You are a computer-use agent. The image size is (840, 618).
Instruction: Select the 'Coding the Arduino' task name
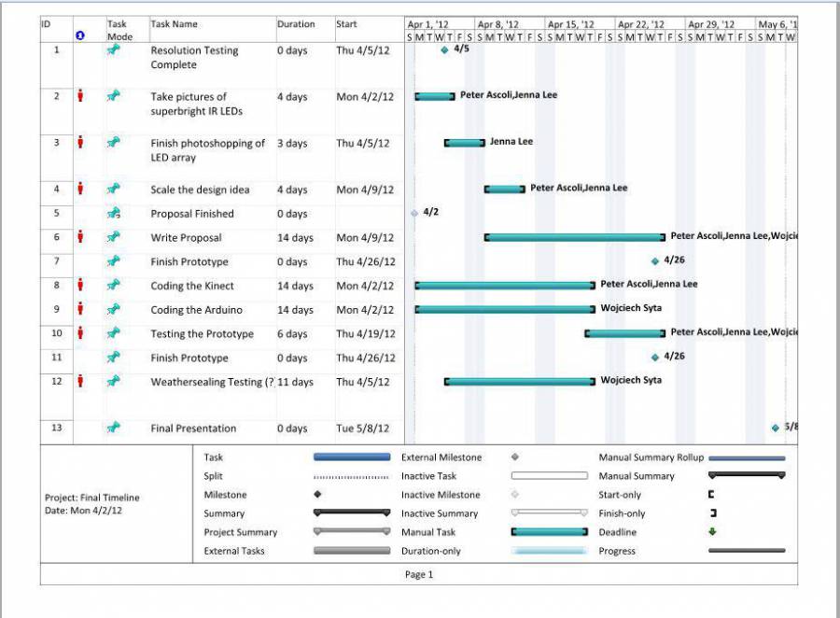[197, 310]
